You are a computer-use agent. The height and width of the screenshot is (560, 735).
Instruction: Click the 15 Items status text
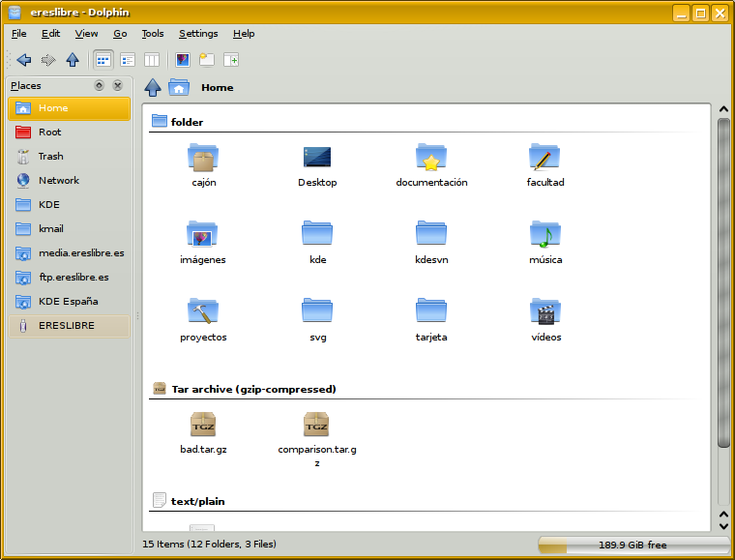[x=209, y=545]
